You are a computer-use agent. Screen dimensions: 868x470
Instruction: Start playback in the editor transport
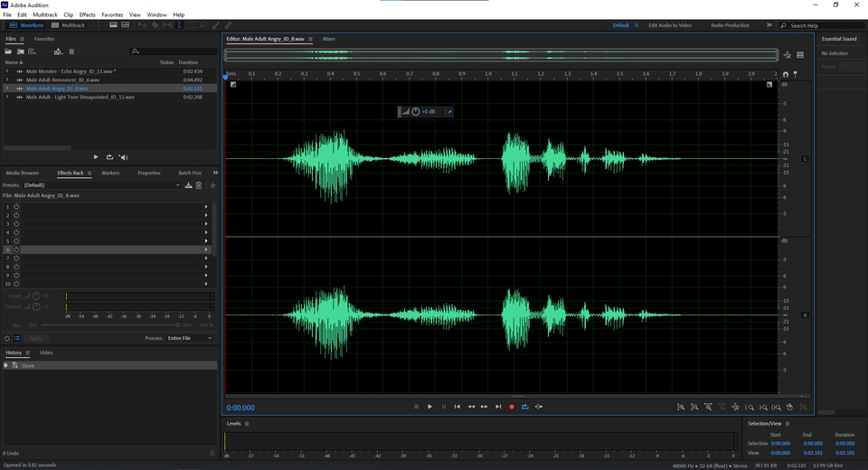coord(429,407)
